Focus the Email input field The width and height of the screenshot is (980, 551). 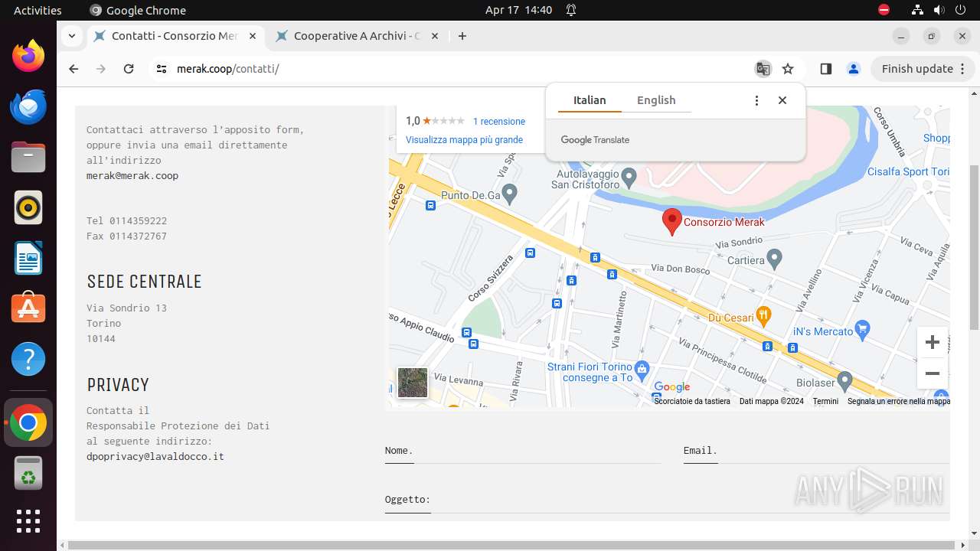pos(816,452)
